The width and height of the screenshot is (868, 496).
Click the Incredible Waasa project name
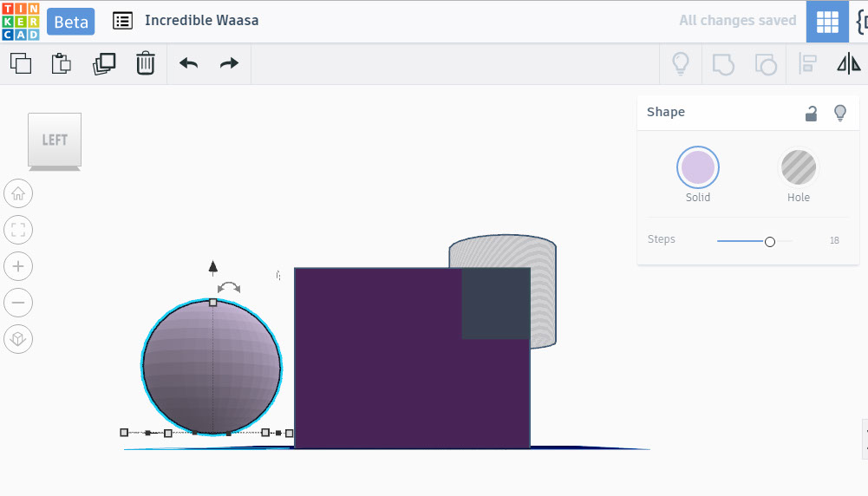pyautogui.click(x=201, y=20)
